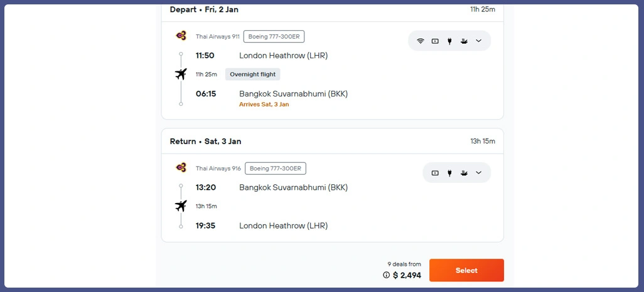The image size is (644, 292).
Task: Click the meal icon on the return flight
Action: 464,173
